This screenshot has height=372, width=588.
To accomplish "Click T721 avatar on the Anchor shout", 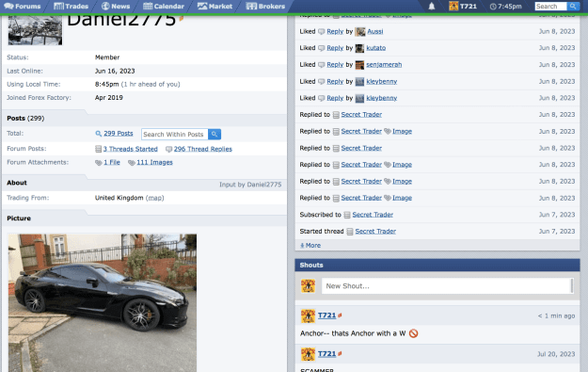I will pos(308,316).
